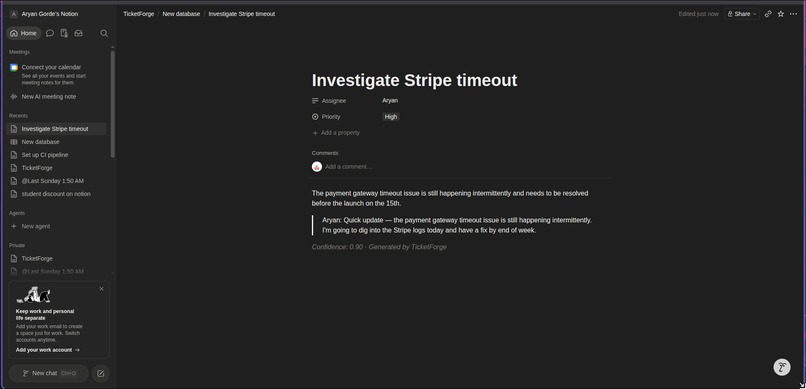Click the Private section header
This screenshot has width=806, height=389.
(x=17, y=246)
